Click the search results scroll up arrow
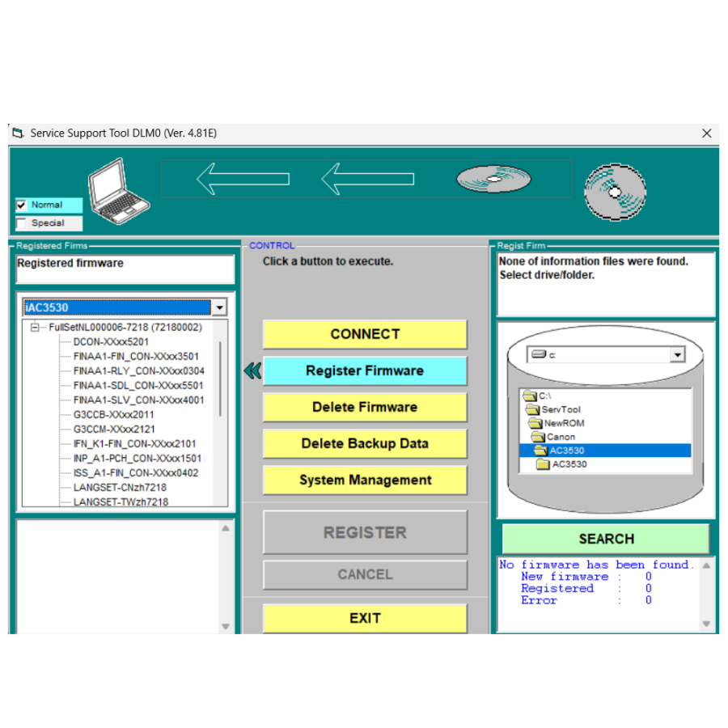Viewport: 728px width, 728px height. (x=706, y=565)
